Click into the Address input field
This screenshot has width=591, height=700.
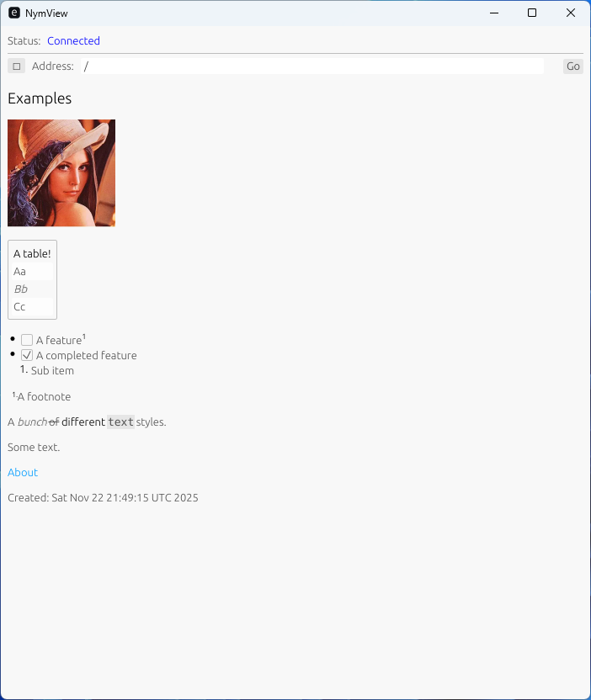coord(312,66)
